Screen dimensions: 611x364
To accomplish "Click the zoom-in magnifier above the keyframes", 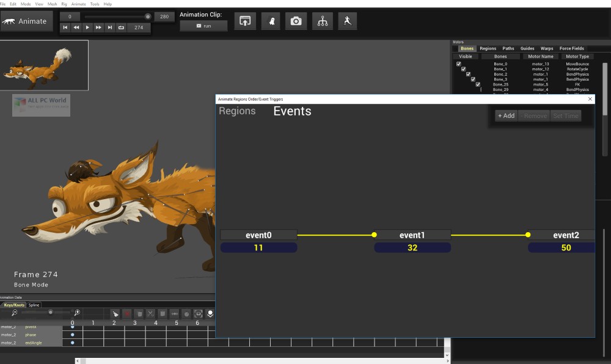I will tap(76, 312).
